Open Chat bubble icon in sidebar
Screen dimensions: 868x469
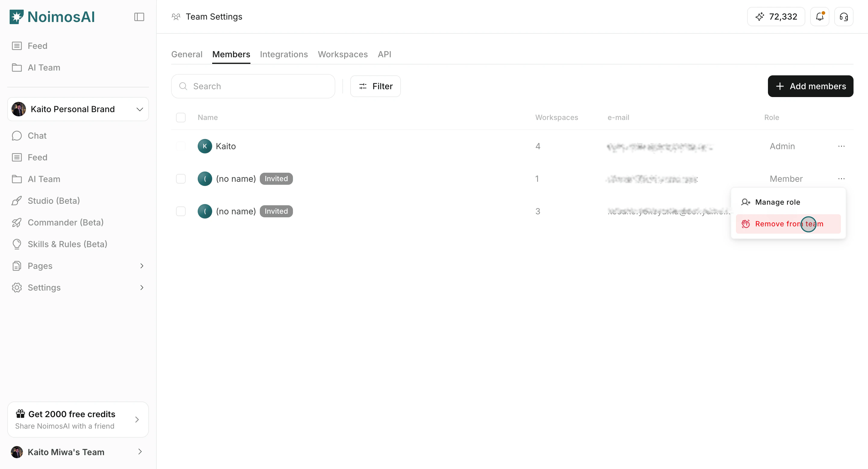tap(17, 136)
